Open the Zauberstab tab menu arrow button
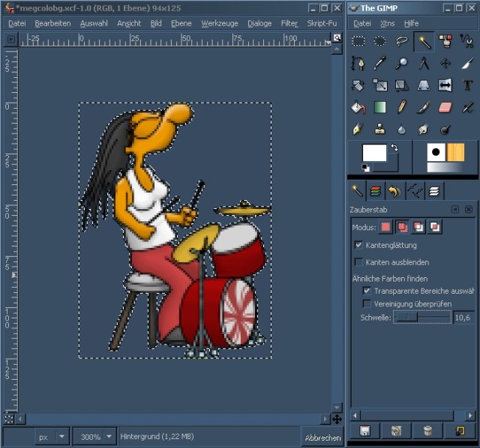The width and height of the screenshot is (480, 448). (455, 210)
